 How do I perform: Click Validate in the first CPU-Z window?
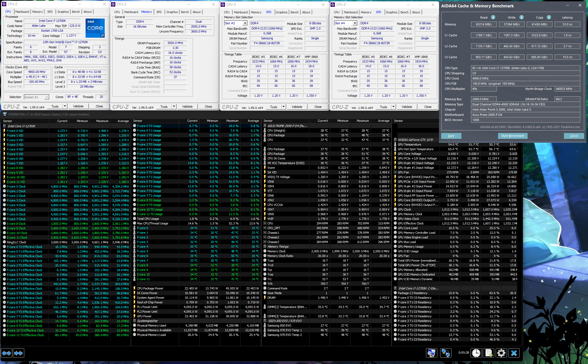pyautogui.click(x=78, y=106)
